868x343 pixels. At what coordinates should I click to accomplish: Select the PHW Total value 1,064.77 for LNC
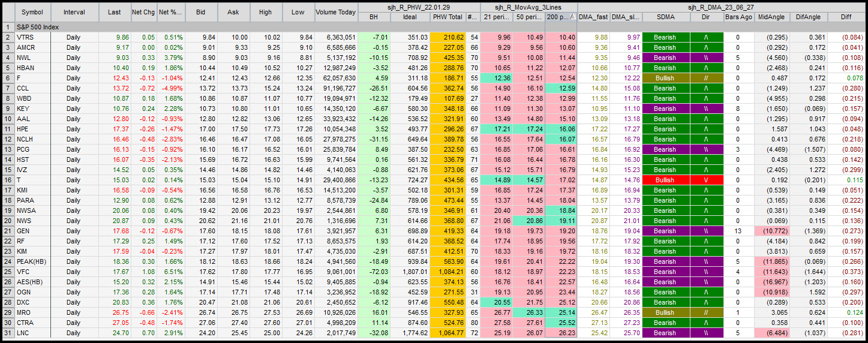[447, 333]
